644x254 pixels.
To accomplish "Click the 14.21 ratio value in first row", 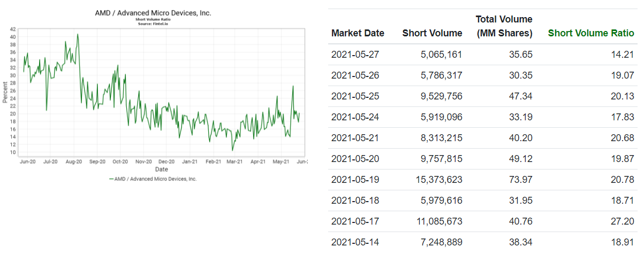I will 623,54.
